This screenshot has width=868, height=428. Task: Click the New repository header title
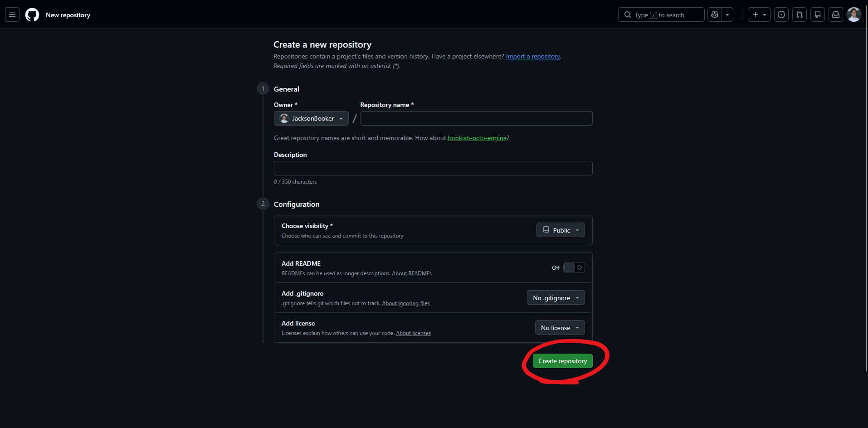tap(68, 15)
